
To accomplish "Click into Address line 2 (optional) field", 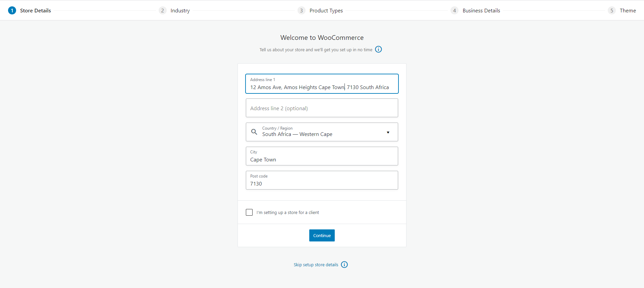I will click(322, 108).
